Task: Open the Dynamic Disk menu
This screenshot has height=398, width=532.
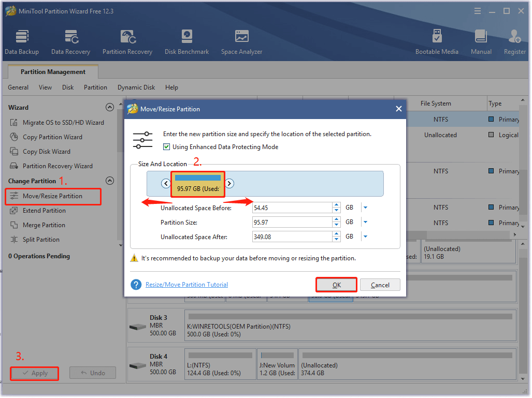Action: [x=136, y=87]
